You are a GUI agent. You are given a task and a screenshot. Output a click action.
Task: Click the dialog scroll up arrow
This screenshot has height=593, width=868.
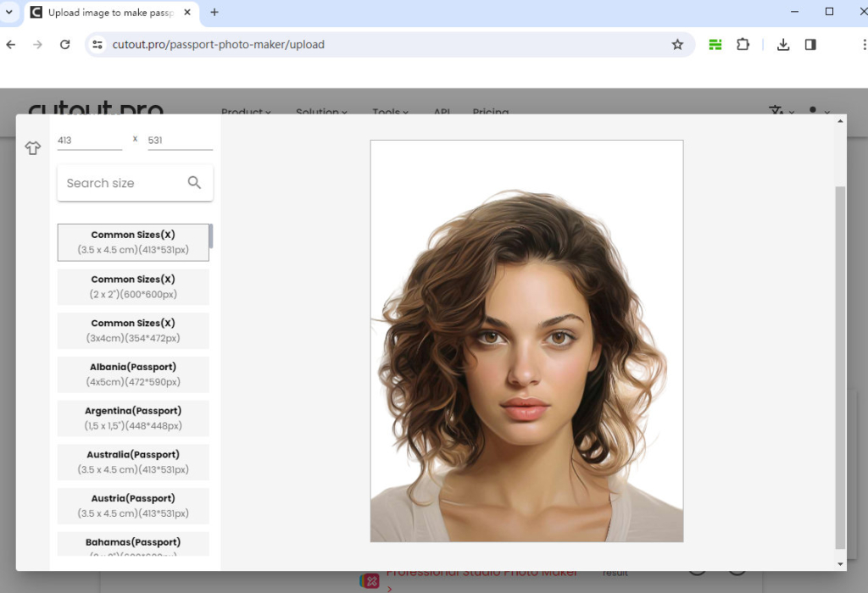tap(840, 121)
